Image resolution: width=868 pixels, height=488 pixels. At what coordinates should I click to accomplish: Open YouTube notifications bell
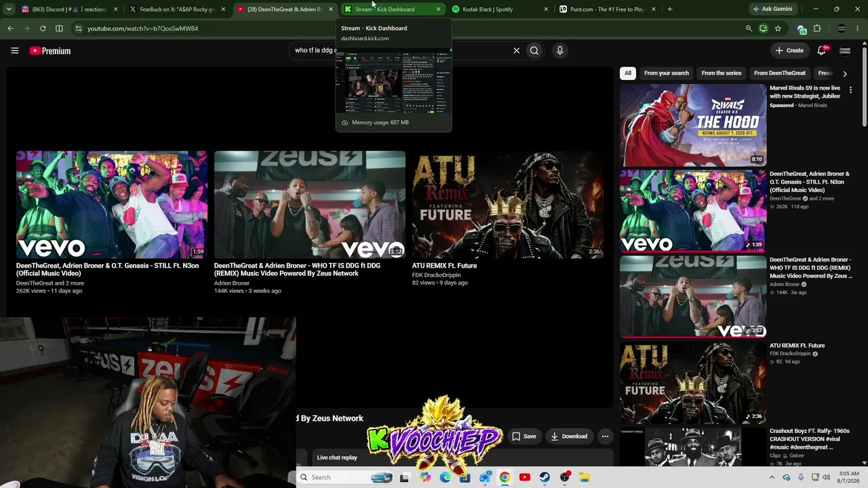point(822,50)
